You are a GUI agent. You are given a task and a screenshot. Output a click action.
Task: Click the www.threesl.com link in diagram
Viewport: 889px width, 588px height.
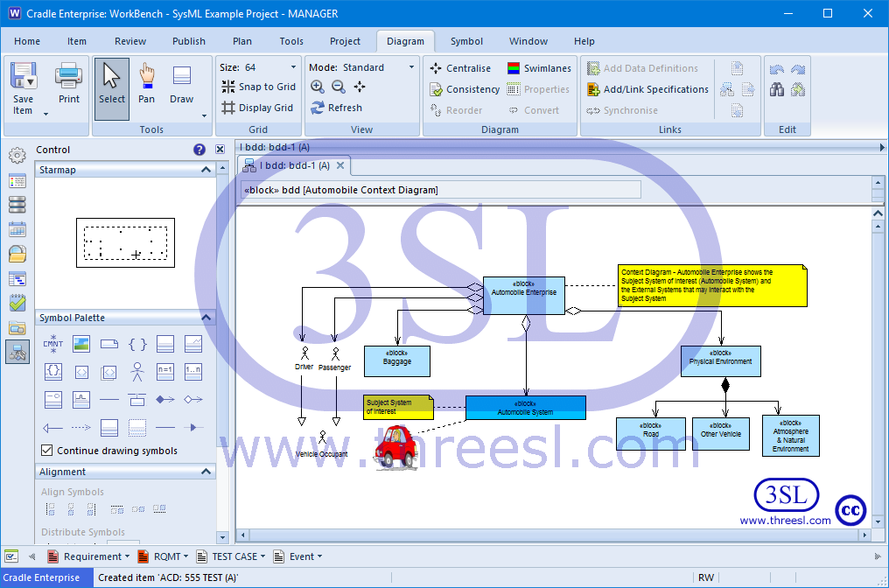[x=785, y=521]
